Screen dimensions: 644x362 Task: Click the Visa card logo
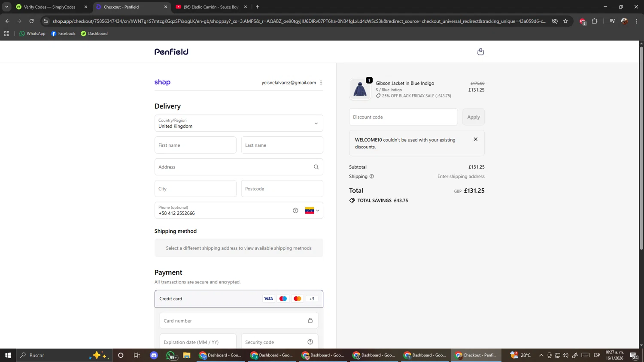(268, 299)
